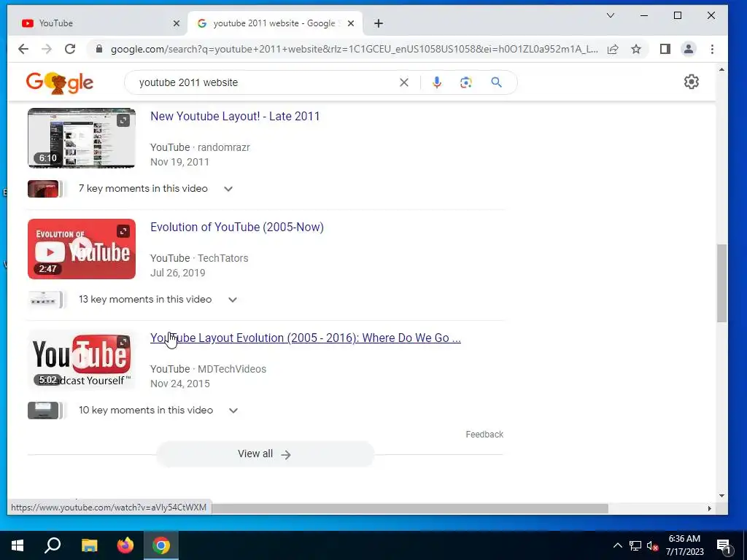This screenshot has width=747, height=560.
Task: Open YouTube Layout Evolution (2005 - 2016) link
Action: [x=306, y=338]
